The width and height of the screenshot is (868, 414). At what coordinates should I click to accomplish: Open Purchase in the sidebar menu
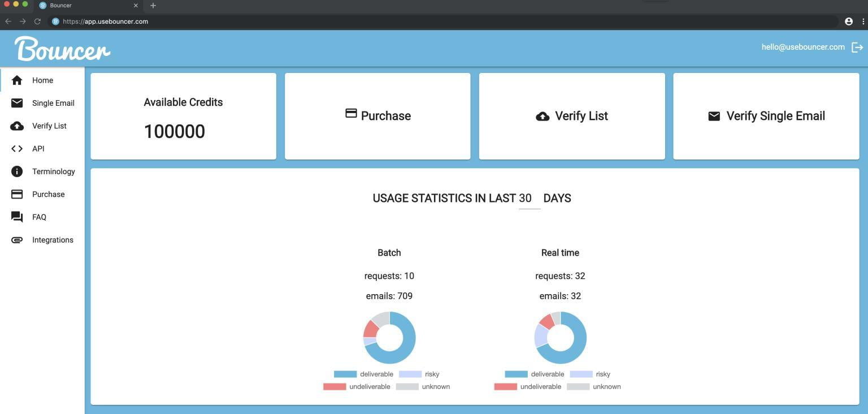[42, 194]
